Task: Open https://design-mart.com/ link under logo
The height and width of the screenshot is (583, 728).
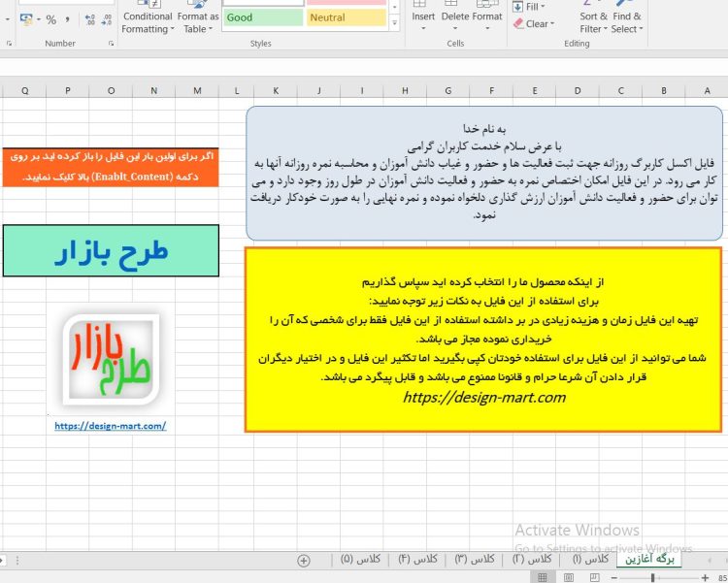Action: click(110, 426)
